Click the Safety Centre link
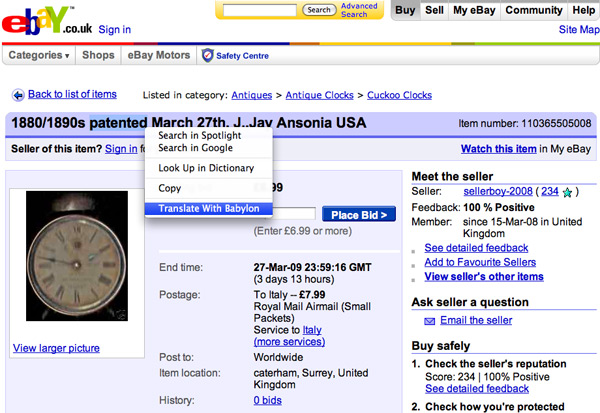 [x=242, y=56]
